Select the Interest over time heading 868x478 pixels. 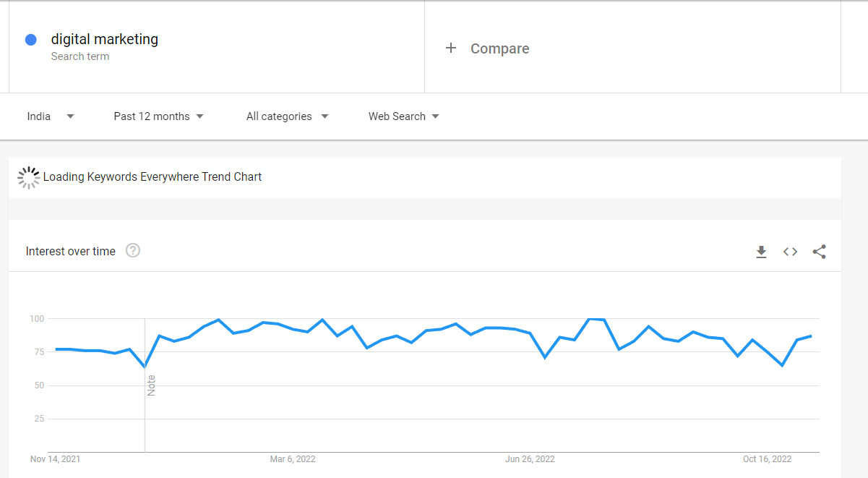click(71, 251)
